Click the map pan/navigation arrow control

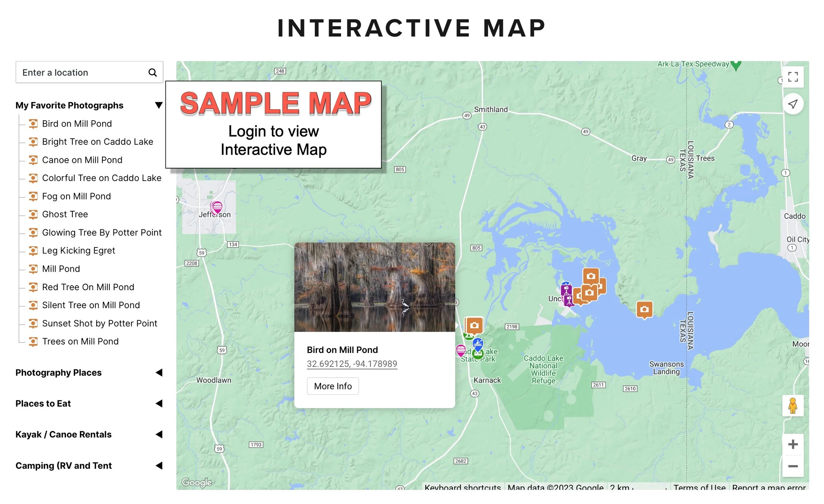point(793,104)
